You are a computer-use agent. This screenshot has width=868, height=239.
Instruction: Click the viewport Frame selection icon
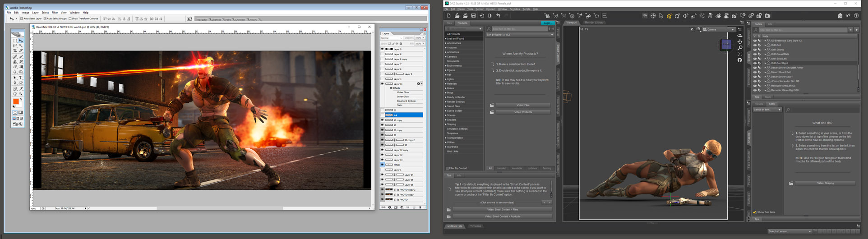pos(740,54)
